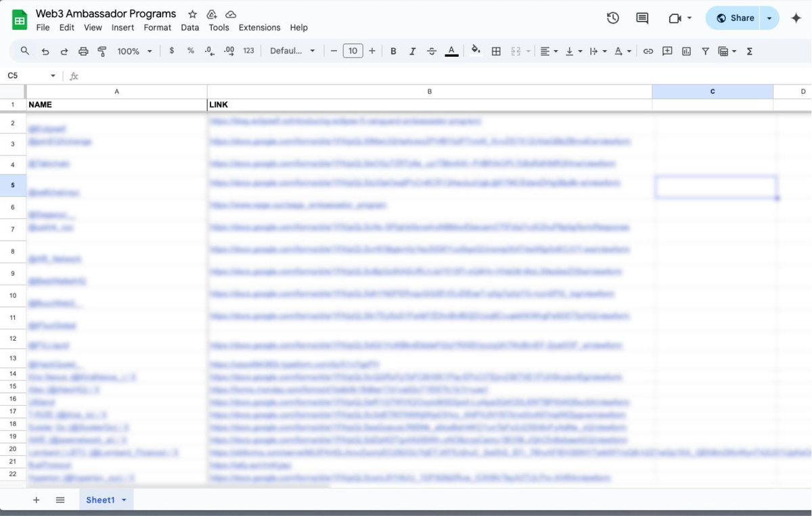Open the text color picker
Screen dimensions: 812x516
click(451, 51)
